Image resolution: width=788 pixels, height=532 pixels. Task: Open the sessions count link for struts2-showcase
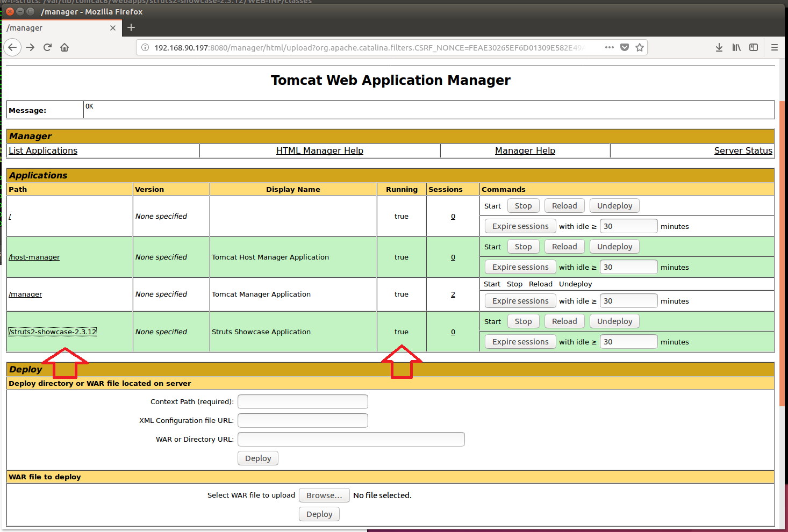pyautogui.click(x=453, y=332)
